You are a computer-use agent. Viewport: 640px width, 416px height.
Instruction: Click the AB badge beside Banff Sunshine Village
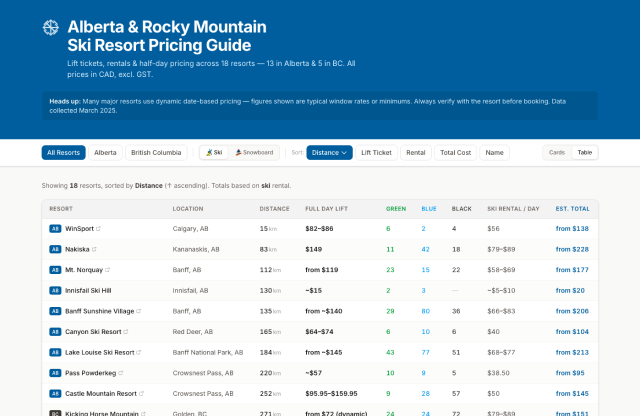coord(55,311)
